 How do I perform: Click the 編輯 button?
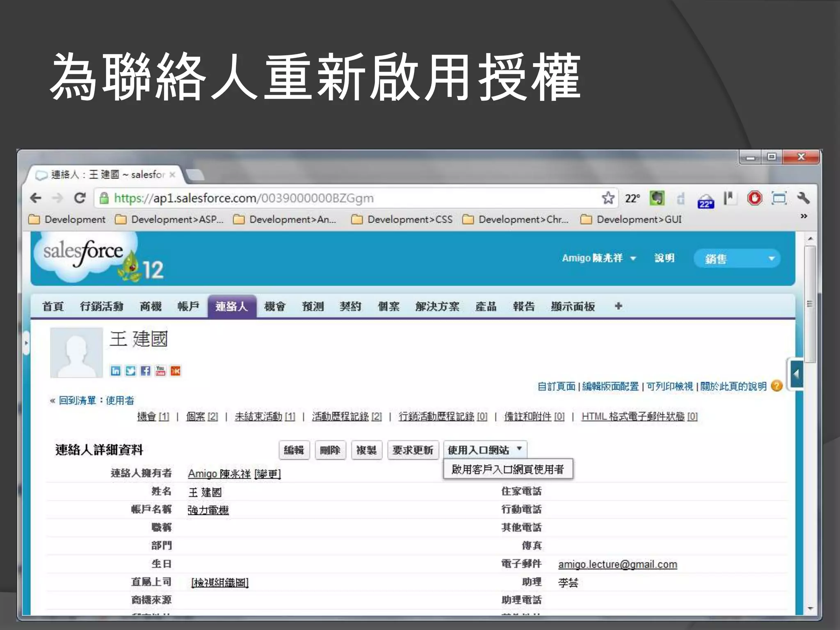tap(294, 450)
